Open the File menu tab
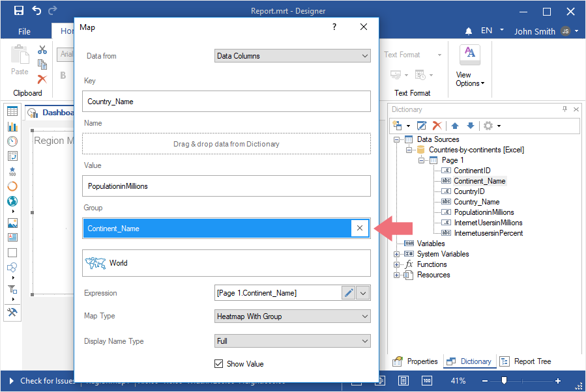This screenshot has width=586, height=392. coord(24,31)
